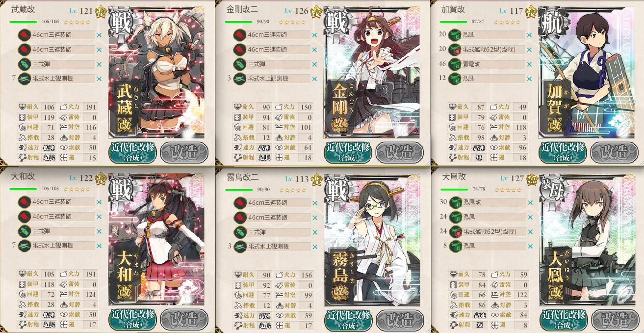
Task: Select Kongo's 零式水上観測機 seaplane icon
Action: coord(240,79)
